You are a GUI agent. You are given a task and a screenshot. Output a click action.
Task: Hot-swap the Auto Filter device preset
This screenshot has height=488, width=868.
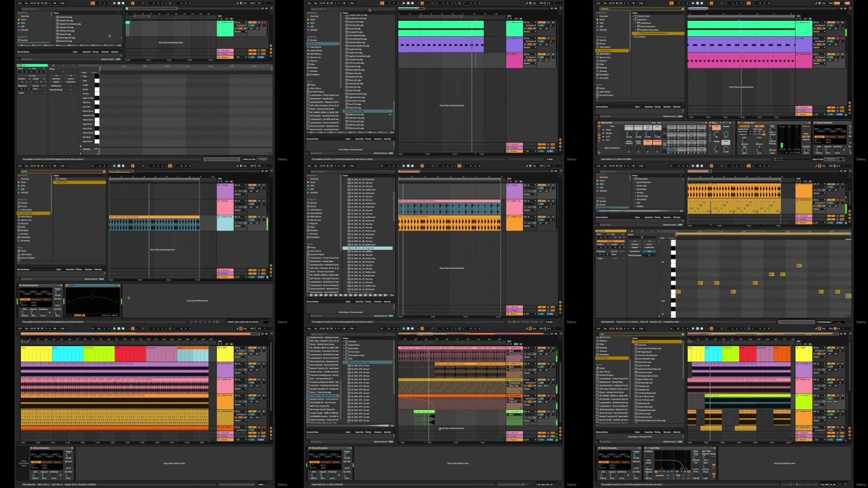click(712, 448)
